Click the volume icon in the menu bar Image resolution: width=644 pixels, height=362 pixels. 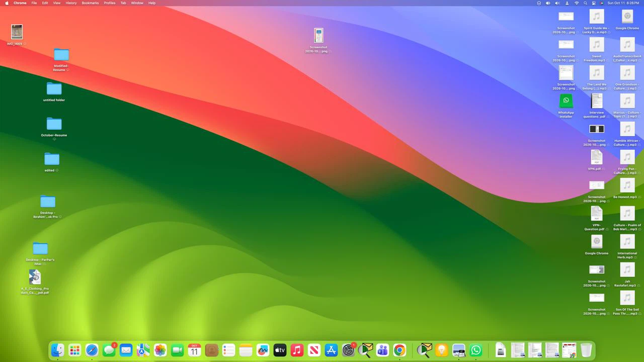[x=557, y=3]
